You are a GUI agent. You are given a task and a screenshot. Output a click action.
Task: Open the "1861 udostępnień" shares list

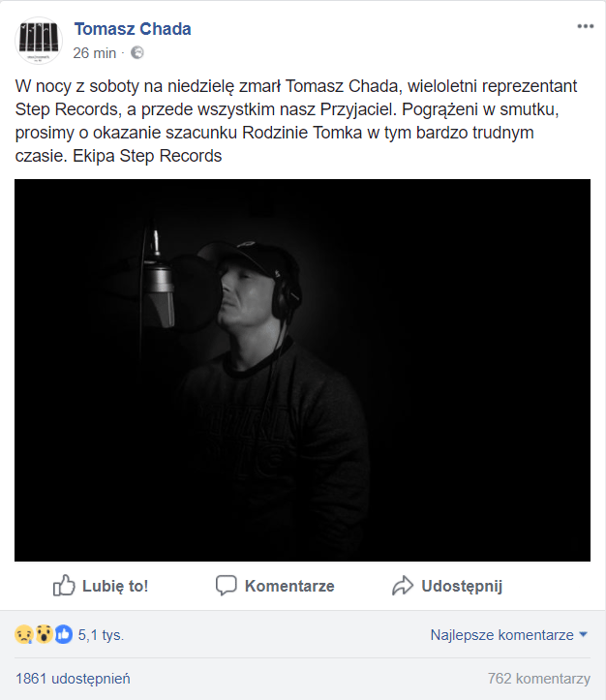tap(73, 679)
